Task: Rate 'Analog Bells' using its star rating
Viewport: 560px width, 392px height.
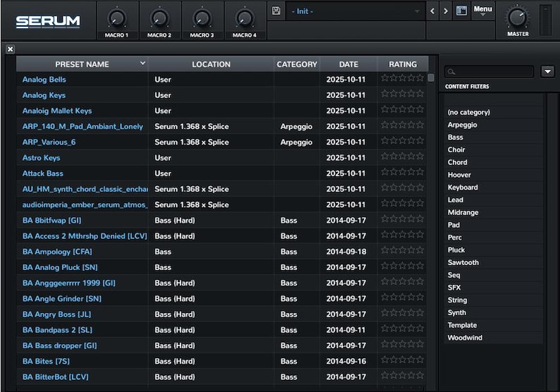Action: (402, 78)
